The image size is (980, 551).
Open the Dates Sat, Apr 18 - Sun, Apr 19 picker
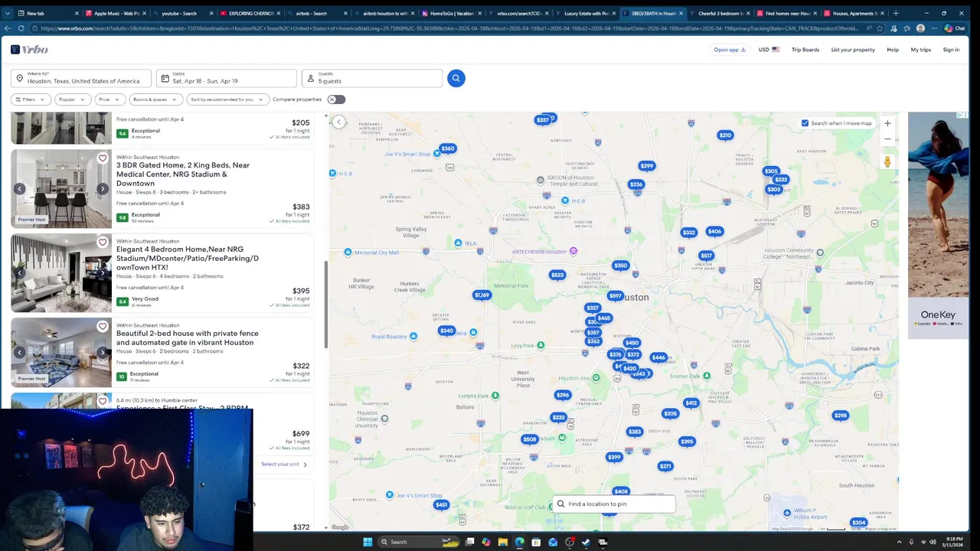227,78
